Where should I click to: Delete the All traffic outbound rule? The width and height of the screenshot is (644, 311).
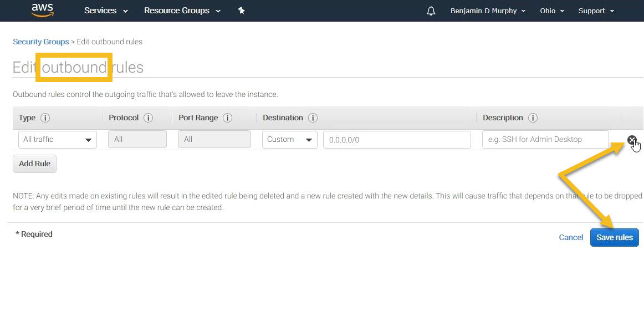click(632, 140)
